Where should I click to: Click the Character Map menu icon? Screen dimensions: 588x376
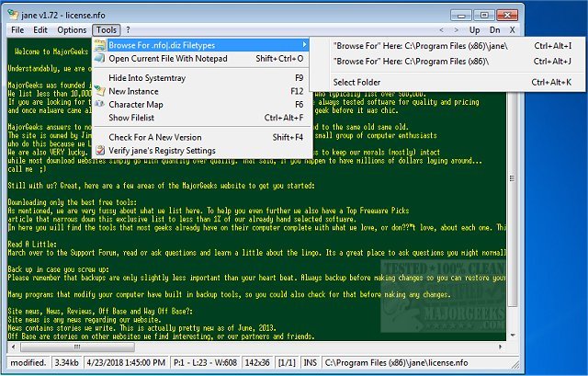point(99,104)
